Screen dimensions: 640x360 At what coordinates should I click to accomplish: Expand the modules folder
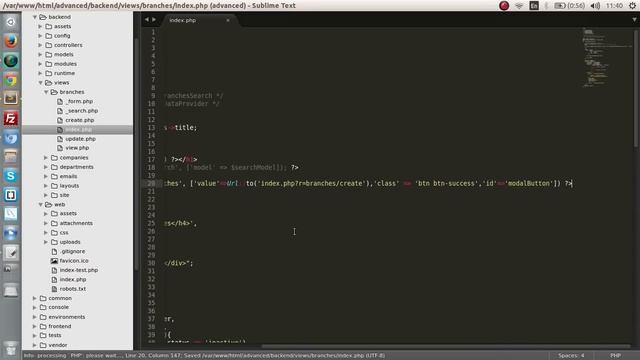(40, 64)
